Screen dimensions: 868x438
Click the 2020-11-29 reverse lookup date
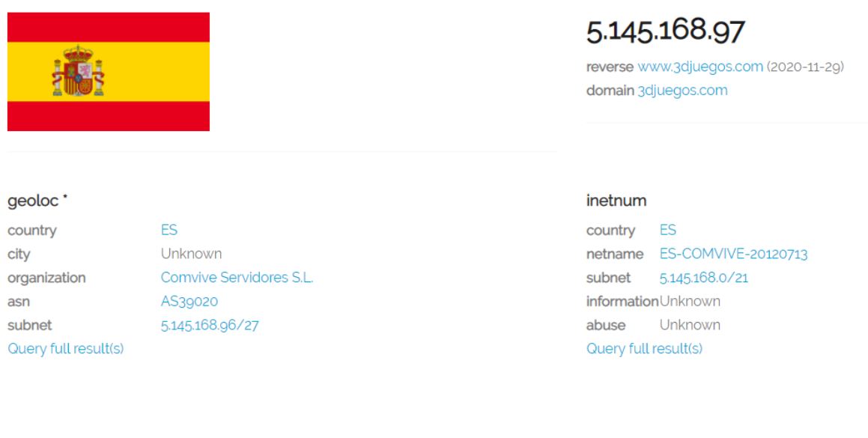pyautogui.click(x=805, y=67)
